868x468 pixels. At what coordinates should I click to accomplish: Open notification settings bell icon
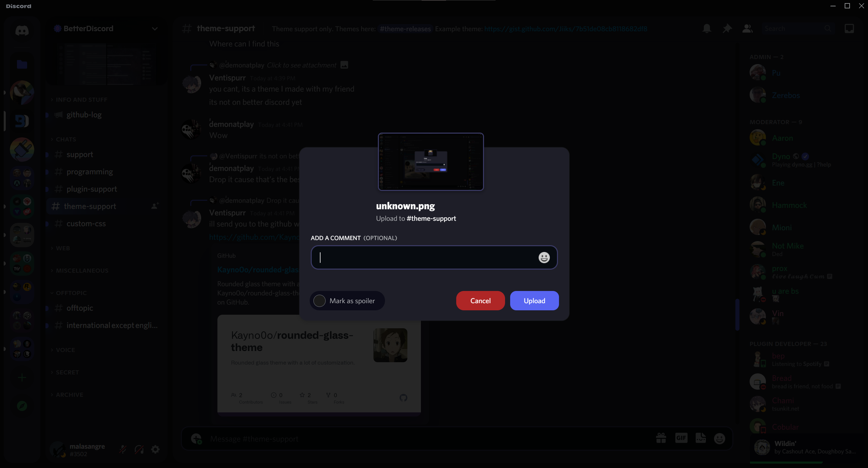(707, 28)
